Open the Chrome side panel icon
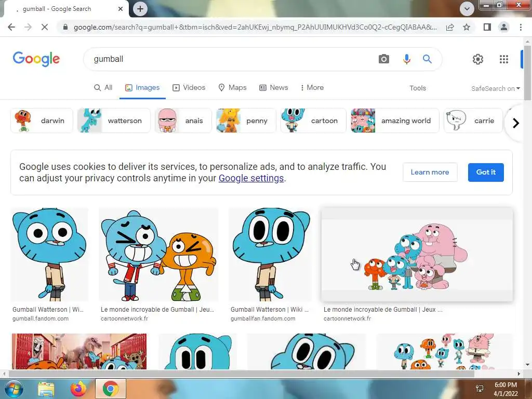Image resolution: width=532 pixels, height=399 pixels. point(487,27)
